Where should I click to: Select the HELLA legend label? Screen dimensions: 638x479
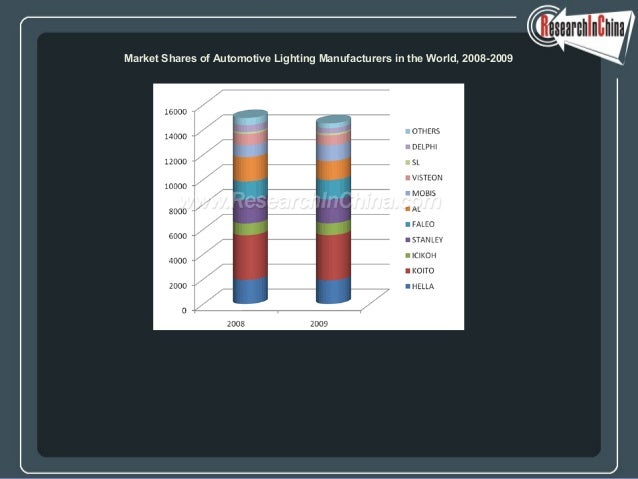[423, 286]
